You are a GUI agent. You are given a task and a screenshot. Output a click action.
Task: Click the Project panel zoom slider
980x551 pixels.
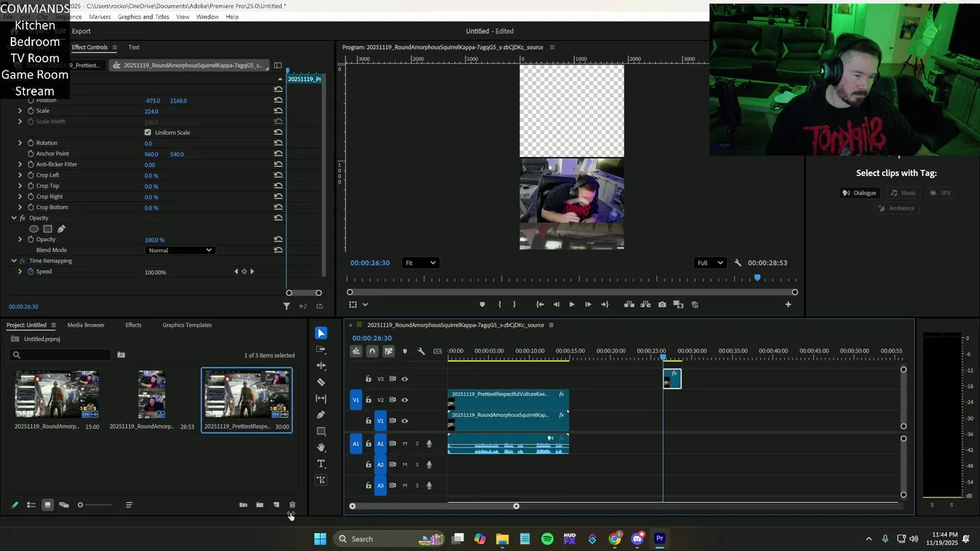click(95, 505)
